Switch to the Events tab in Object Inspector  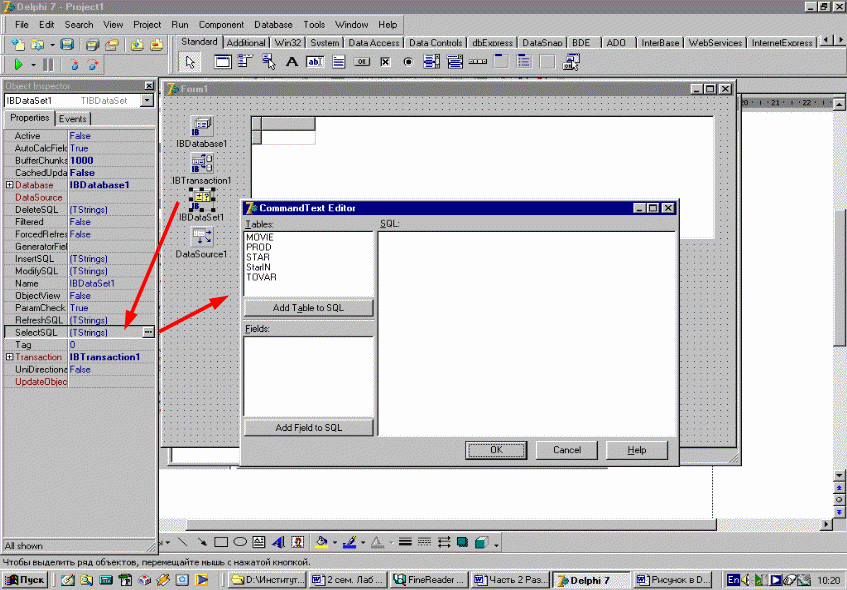(72, 119)
